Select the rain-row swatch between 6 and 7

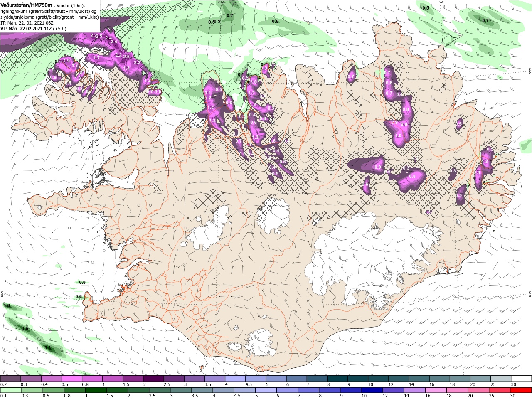tap(287, 390)
